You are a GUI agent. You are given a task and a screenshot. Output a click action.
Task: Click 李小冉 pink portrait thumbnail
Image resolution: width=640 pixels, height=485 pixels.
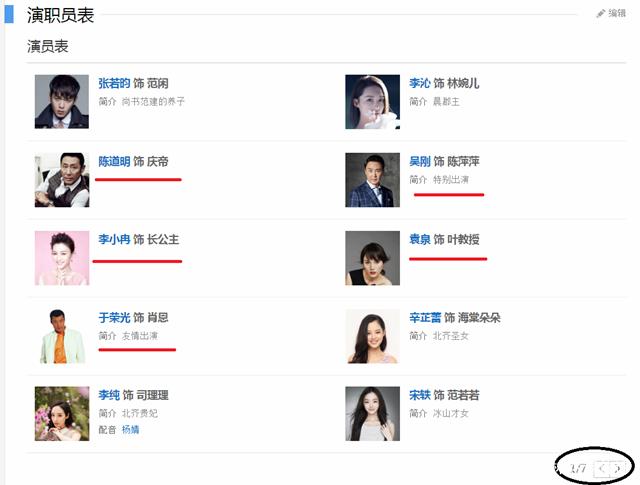pyautogui.click(x=61, y=258)
